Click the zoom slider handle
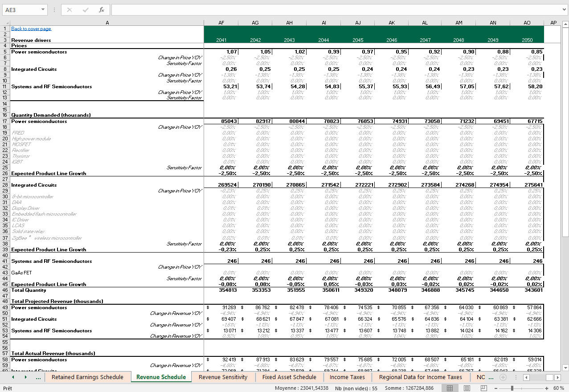 tap(512, 388)
